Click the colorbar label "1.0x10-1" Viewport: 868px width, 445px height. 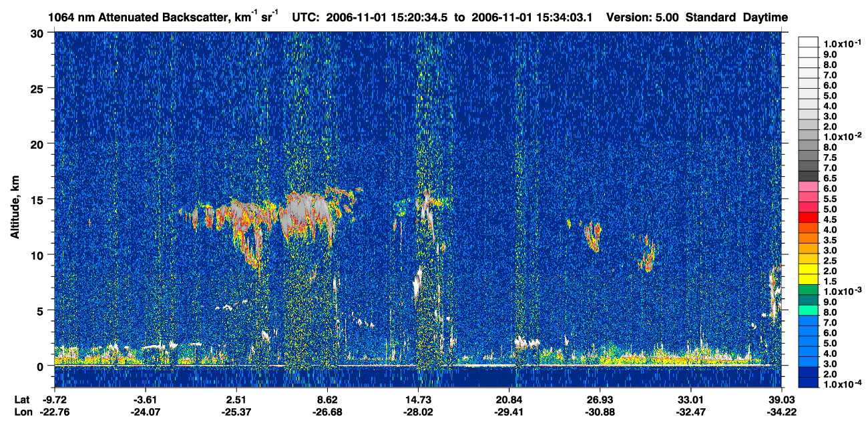tap(842, 43)
